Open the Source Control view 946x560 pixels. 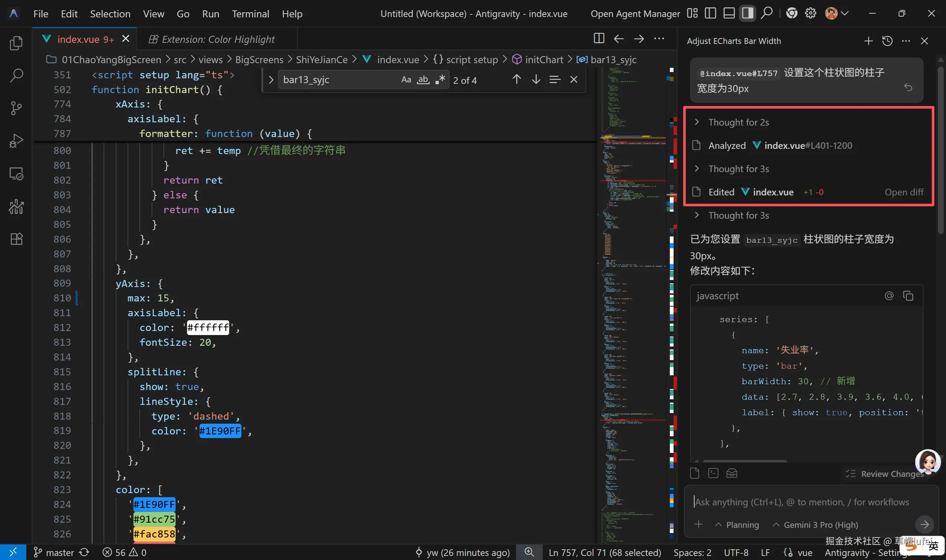point(16,108)
